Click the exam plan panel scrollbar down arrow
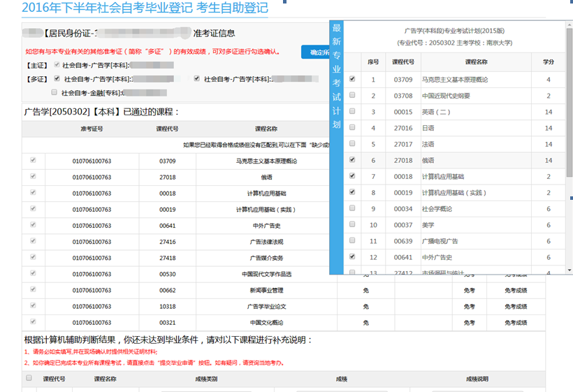Screen dimensions: 573x392 point(569,270)
